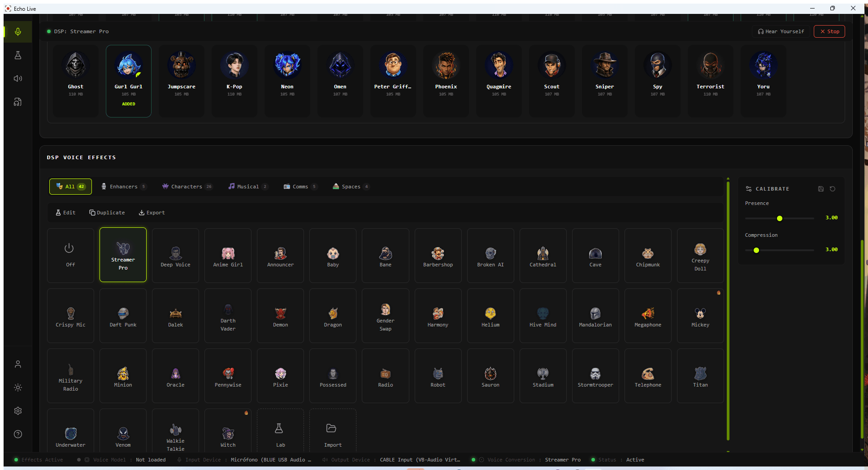Click the Import effect tile

tap(333, 431)
